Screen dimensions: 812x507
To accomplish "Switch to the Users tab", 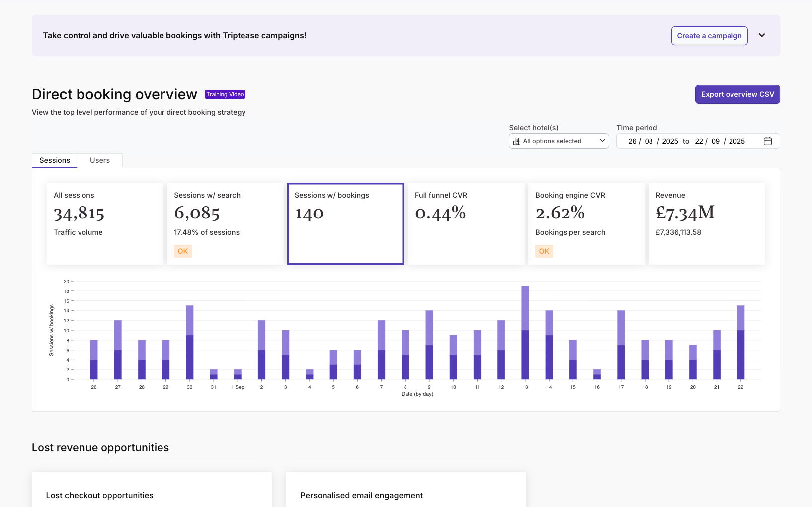I will coord(99,160).
